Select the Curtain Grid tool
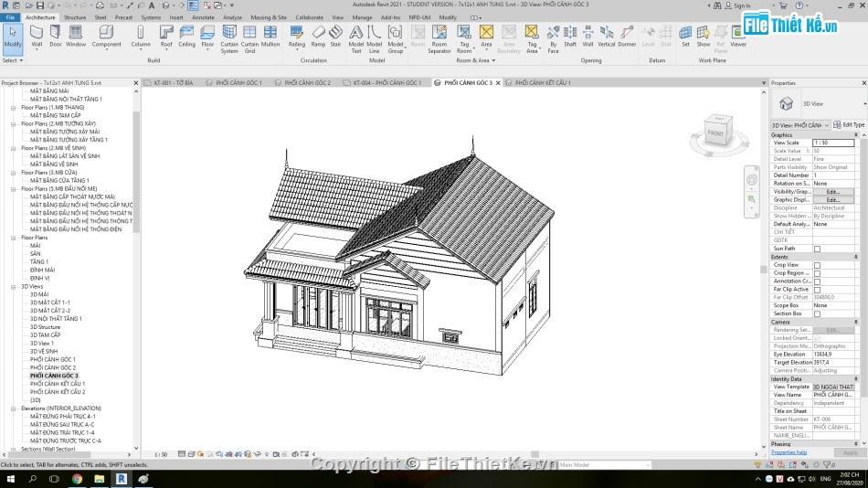Image resolution: width=868 pixels, height=488 pixels. (x=249, y=39)
